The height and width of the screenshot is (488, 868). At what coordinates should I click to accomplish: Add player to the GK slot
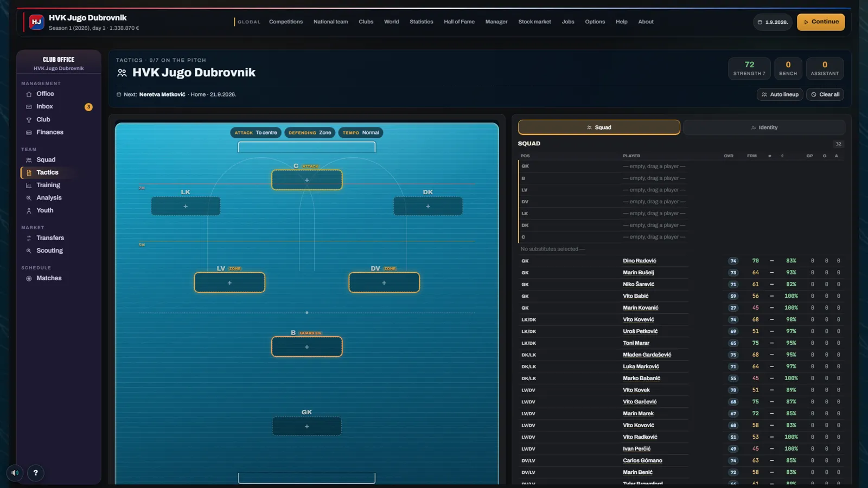(307, 426)
